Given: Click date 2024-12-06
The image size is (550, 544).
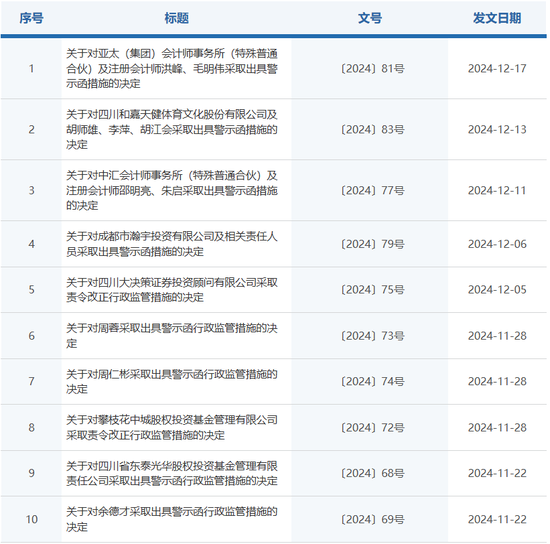Looking at the screenshot, I should [x=497, y=244].
